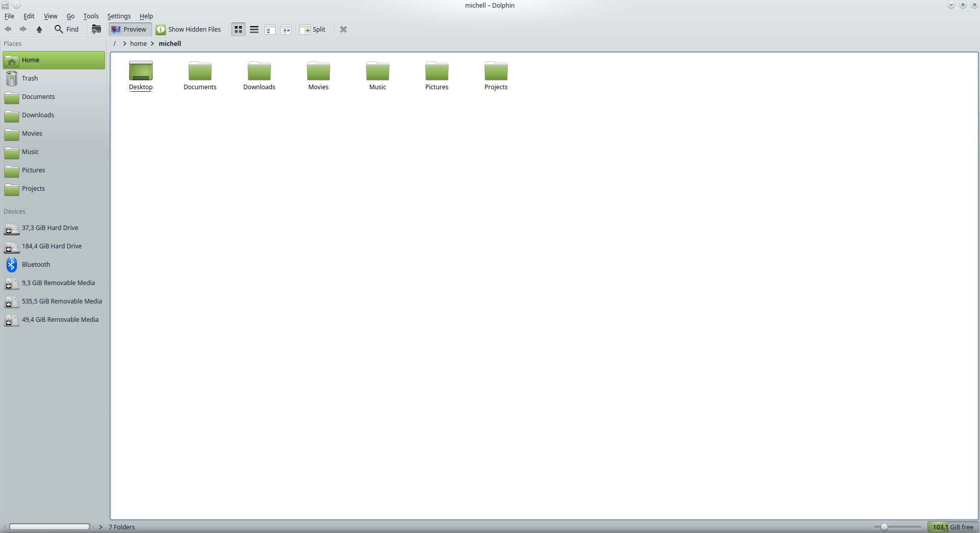The width and height of the screenshot is (980, 533).
Task: Switch to compact list view mode
Action: click(254, 30)
